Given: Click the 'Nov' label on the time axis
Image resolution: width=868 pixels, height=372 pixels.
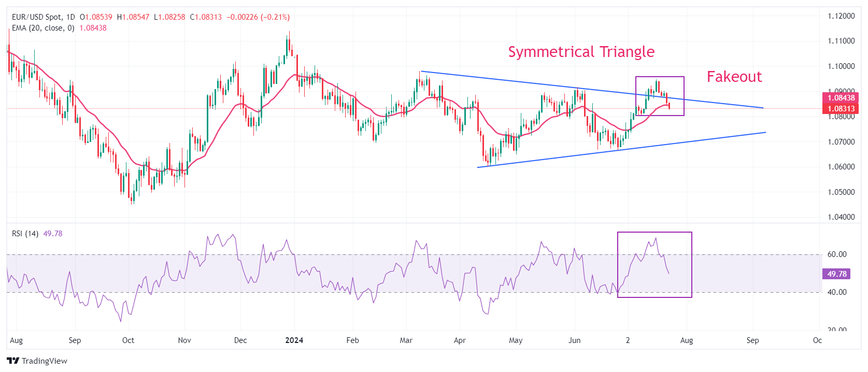Looking at the screenshot, I should point(184,340).
